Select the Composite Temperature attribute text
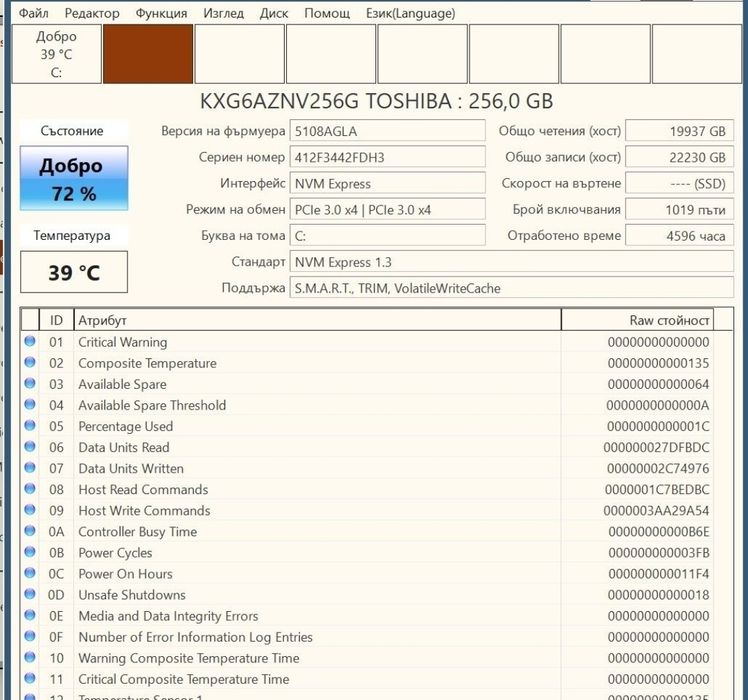The width and height of the screenshot is (748, 700). [147, 363]
